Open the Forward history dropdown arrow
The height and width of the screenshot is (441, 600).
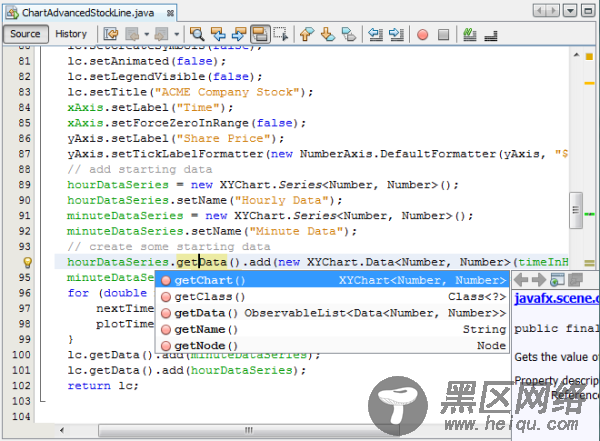[176, 34]
